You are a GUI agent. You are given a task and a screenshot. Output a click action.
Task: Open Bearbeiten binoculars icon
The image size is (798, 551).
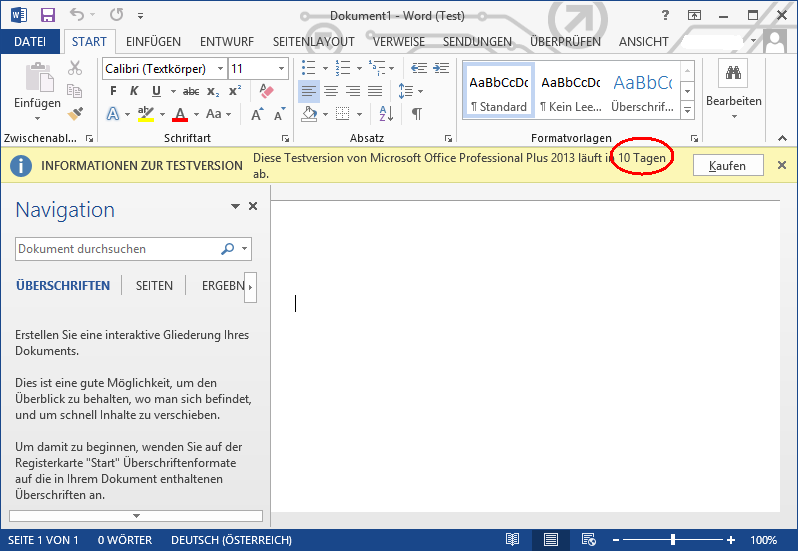click(733, 73)
